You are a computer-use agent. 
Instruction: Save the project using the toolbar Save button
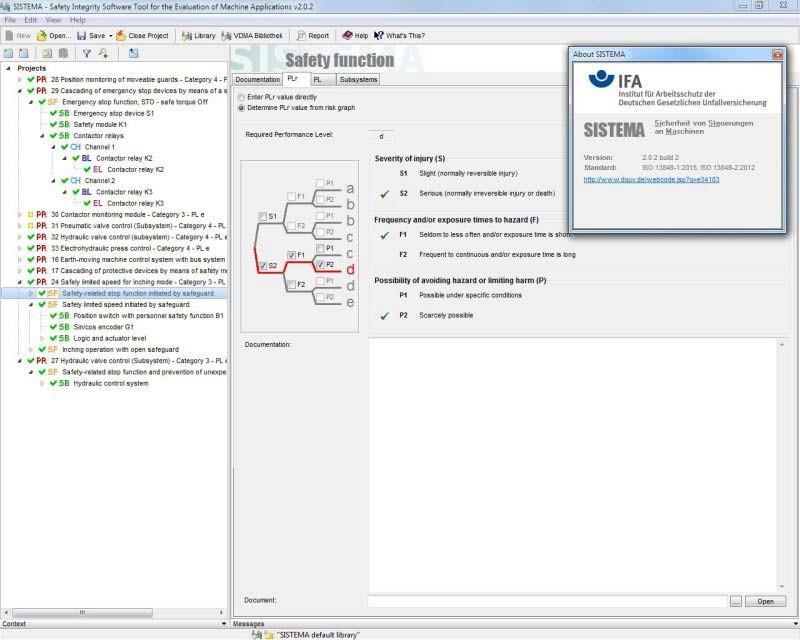coord(91,36)
